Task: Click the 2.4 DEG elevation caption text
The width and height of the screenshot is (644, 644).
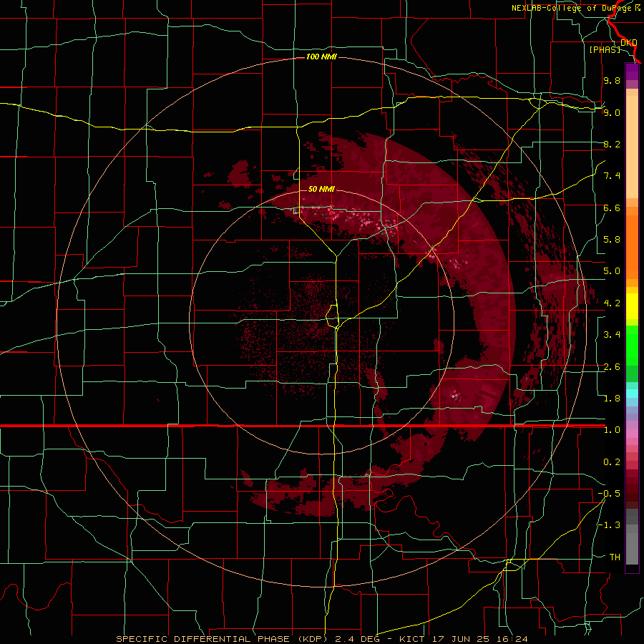Action: point(356,639)
